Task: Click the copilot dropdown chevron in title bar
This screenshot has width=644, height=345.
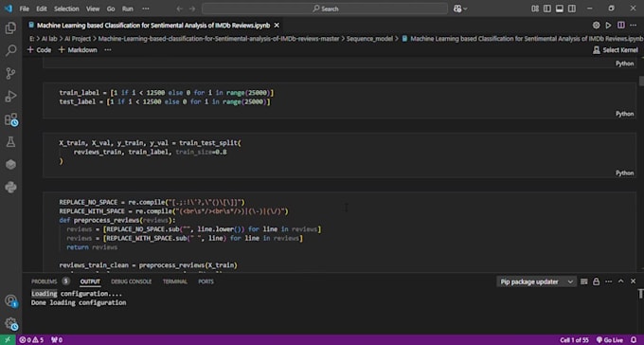Action: 465,9
